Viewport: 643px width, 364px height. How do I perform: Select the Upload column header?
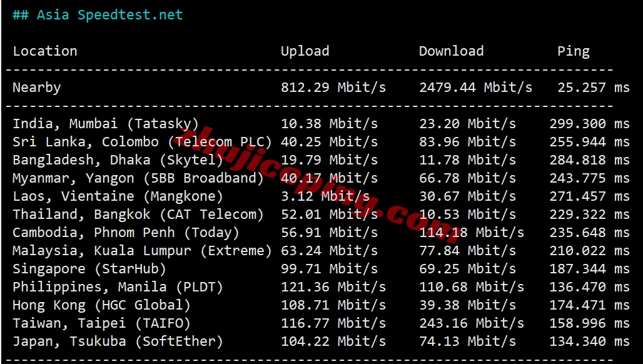point(305,51)
